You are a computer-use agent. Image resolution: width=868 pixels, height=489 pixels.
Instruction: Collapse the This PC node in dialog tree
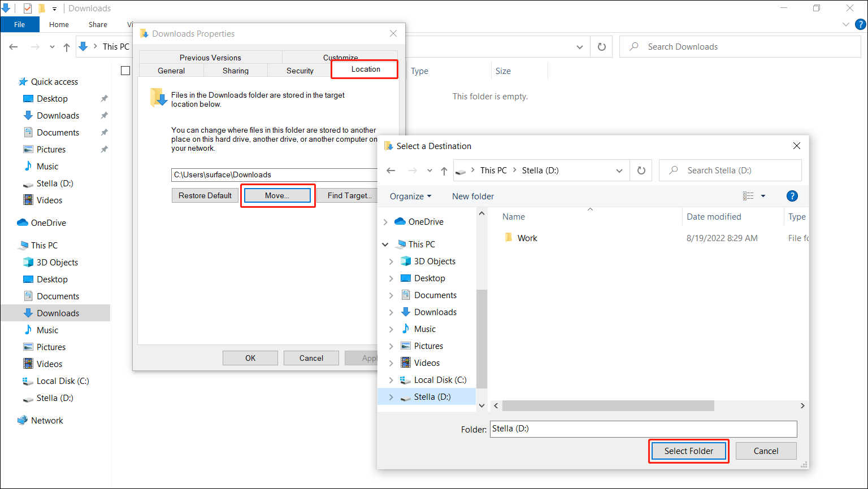(x=385, y=244)
